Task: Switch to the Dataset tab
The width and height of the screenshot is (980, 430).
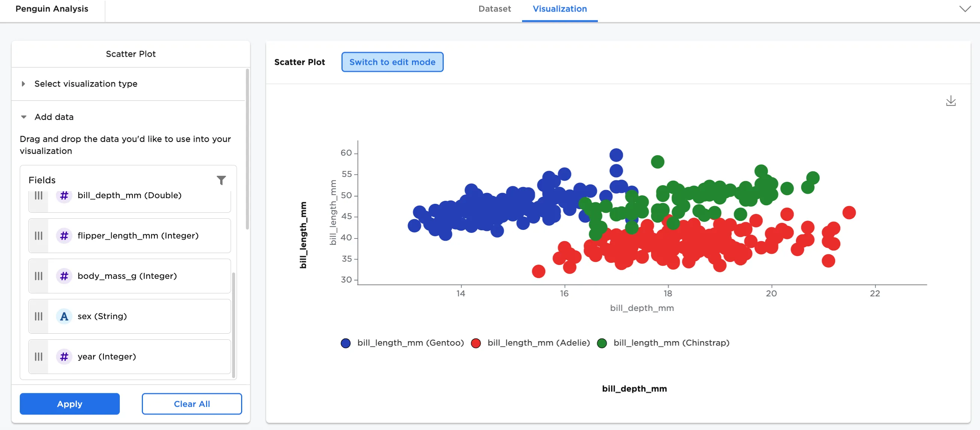Action: point(494,9)
